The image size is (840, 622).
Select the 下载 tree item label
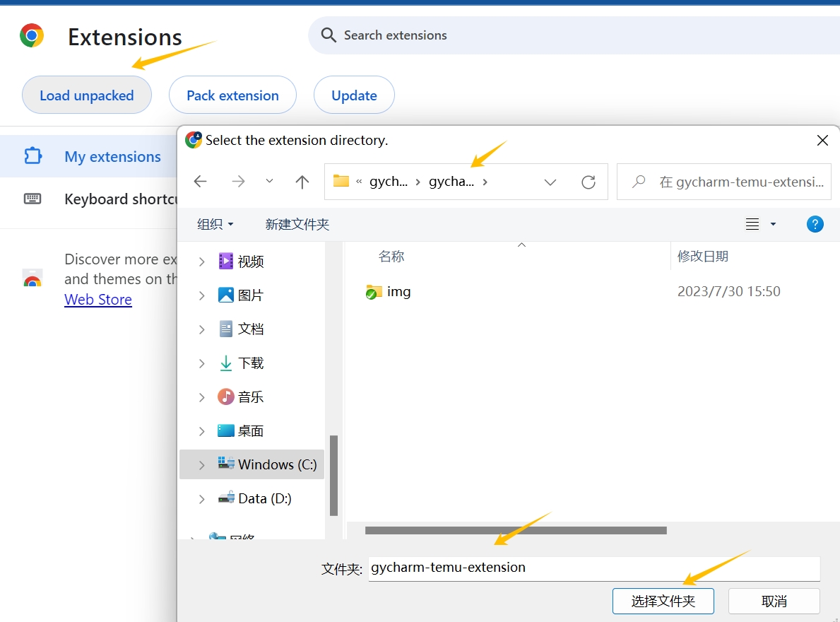(x=251, y=363)
